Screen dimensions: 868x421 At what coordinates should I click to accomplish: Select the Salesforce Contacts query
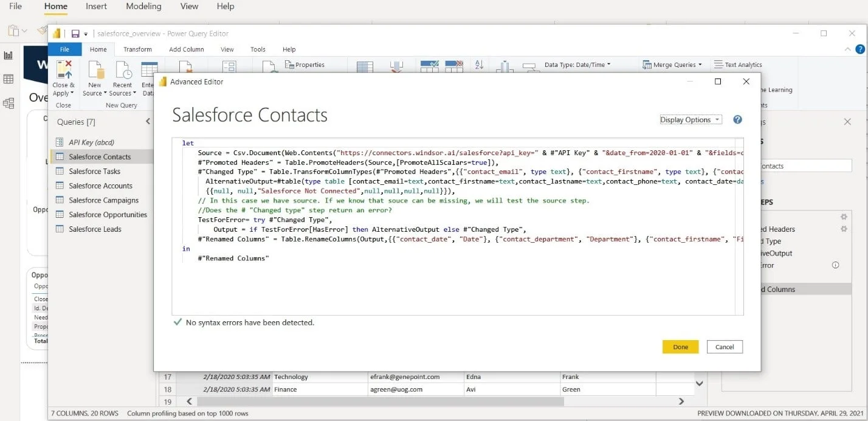click(102, 157)
